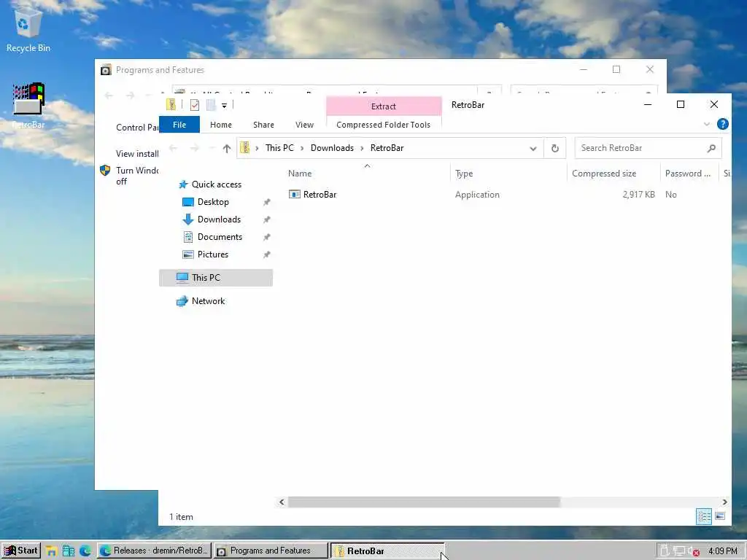This screenshot has width=747, height=560.
Task: Click Downloads in the address breadcrumb
Action: coord(332,148)
